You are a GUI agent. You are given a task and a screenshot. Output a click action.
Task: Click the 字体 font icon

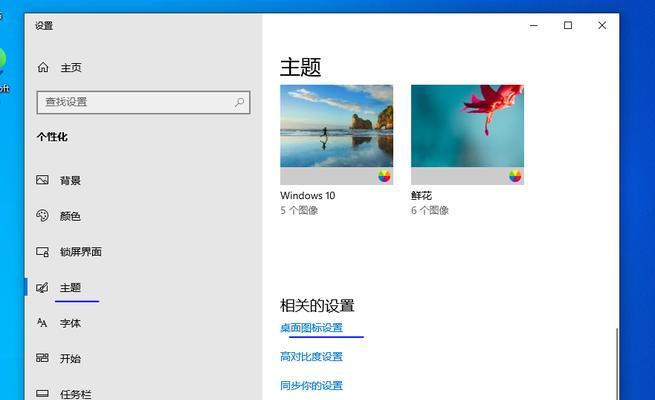pos(42,323)
